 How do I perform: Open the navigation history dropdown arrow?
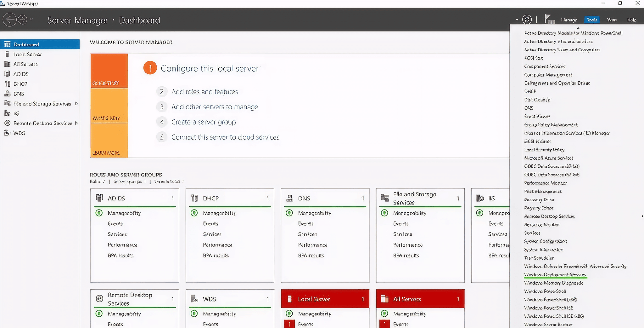coord(31,20)
